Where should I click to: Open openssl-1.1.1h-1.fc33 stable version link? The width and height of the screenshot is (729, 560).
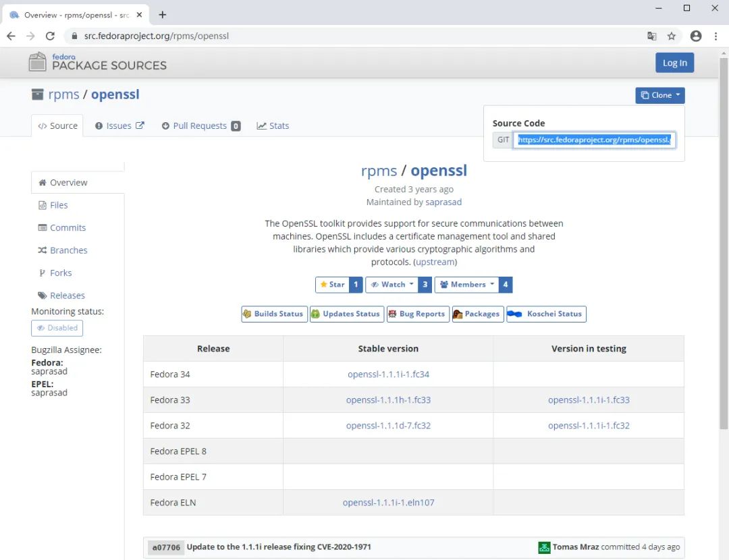388,399
